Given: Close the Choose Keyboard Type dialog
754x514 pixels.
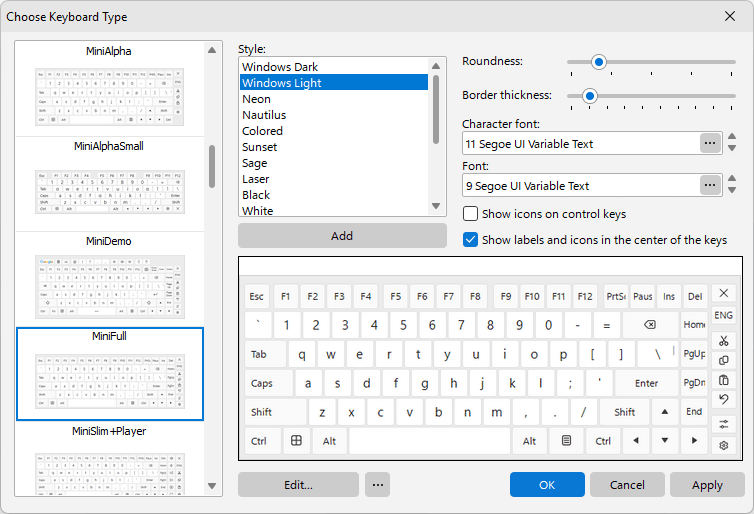Looking at the screenshot, I should tap(729, 16).
